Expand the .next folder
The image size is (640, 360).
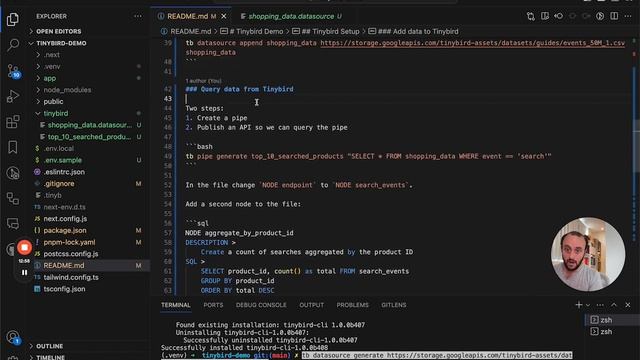pos(51,55)
